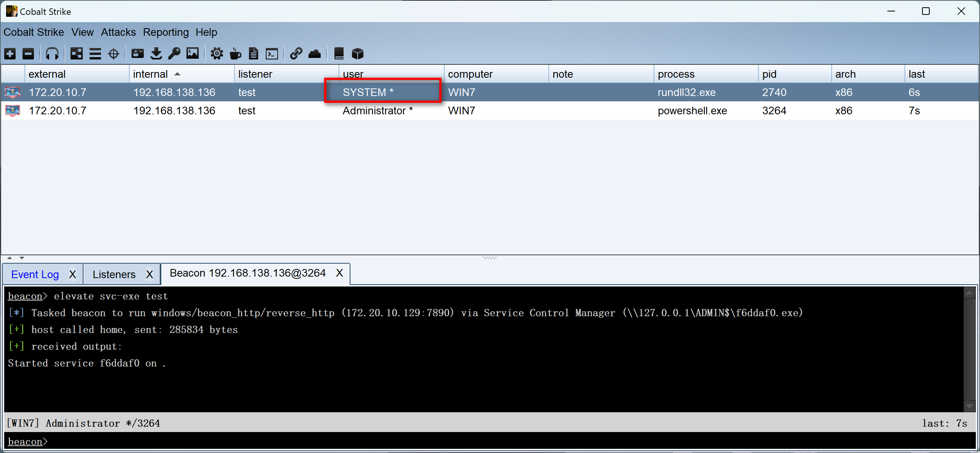This screenshot has width=980, height=453.
Task: Switch to pivot graph view icon
Action: click(x=76, y=54)
